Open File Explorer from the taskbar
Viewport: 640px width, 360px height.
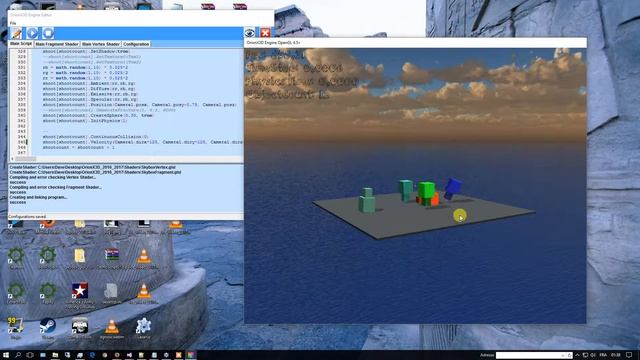55,355
